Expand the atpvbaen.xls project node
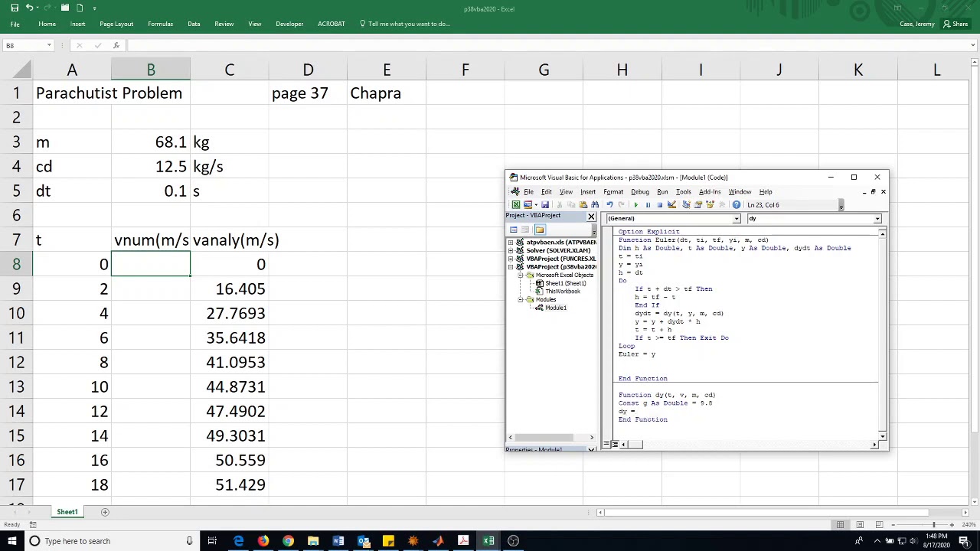This screenshot has height=551, width=980. tap(511, 243)
